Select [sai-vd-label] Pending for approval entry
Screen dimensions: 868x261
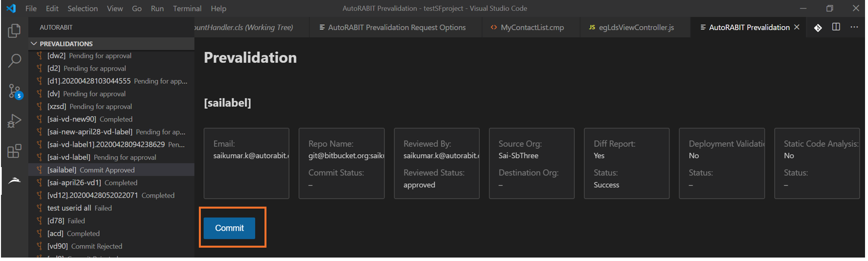[112, 157]
